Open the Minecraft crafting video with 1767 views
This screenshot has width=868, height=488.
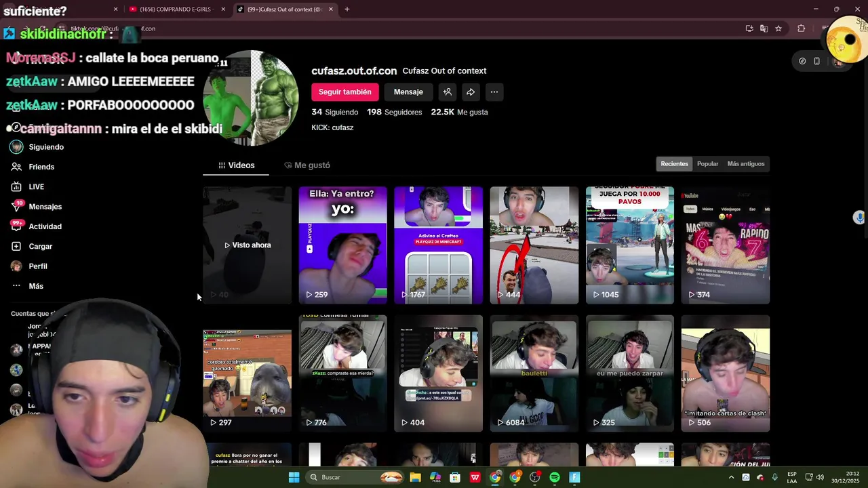coord(438,245)
